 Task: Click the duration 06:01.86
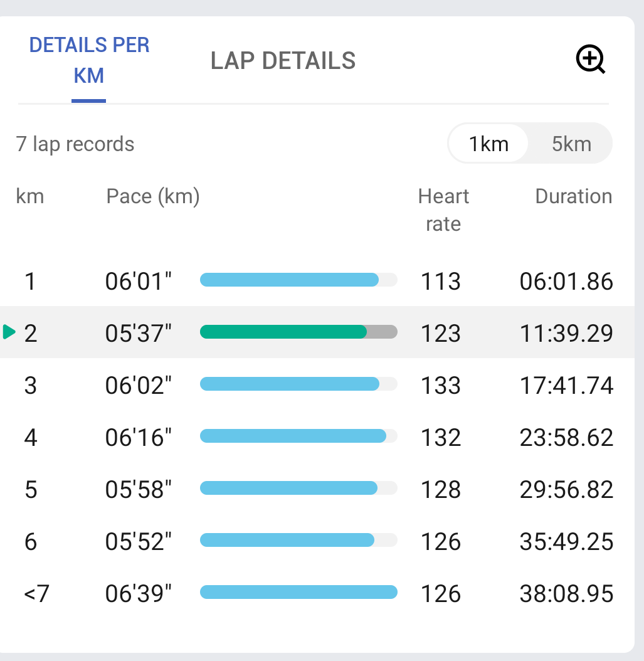(x=566, y=281)
